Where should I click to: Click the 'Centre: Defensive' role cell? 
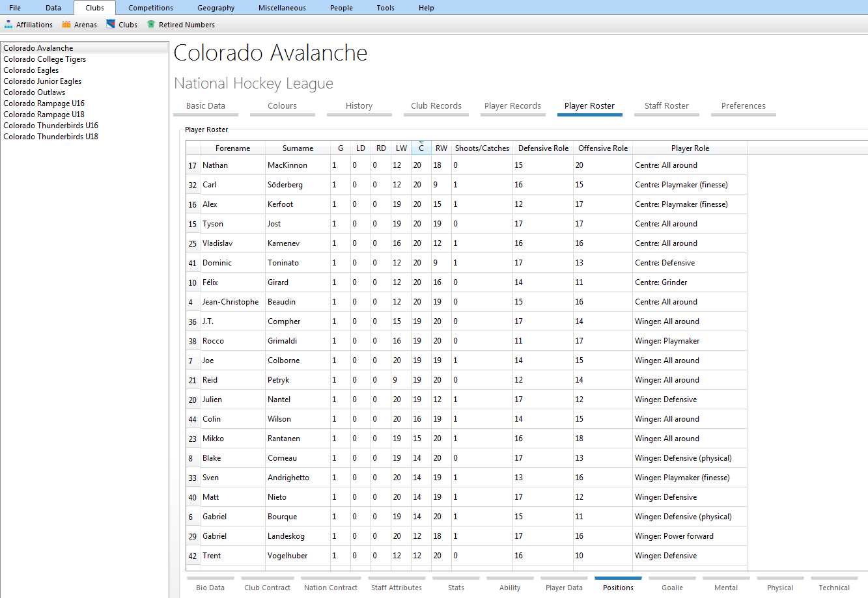(690, 263)
